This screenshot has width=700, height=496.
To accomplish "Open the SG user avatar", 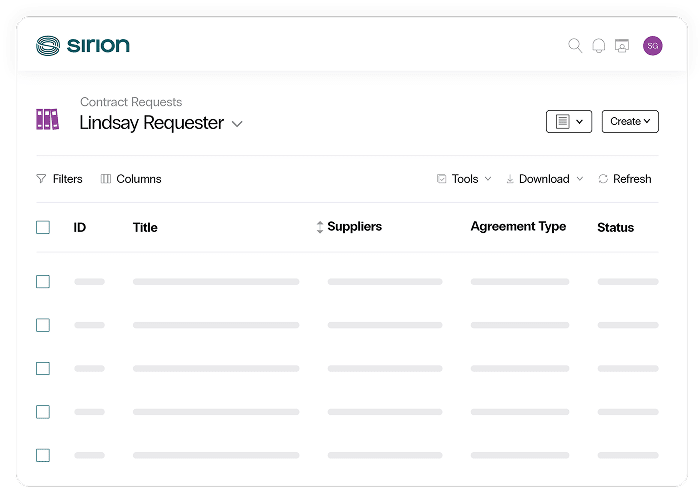I will pyautogui.click(x=653, y=46).
